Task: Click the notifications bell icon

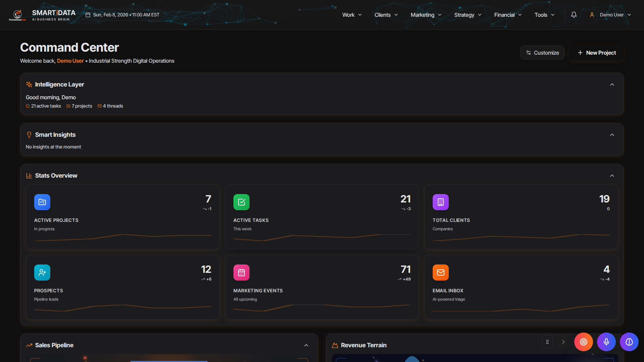Action: point(574,15)
